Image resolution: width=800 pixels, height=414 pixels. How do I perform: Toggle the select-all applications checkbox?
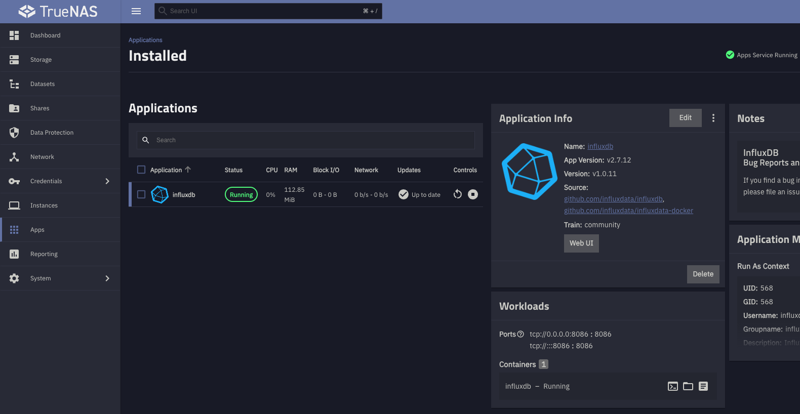(x=141, y=170)
